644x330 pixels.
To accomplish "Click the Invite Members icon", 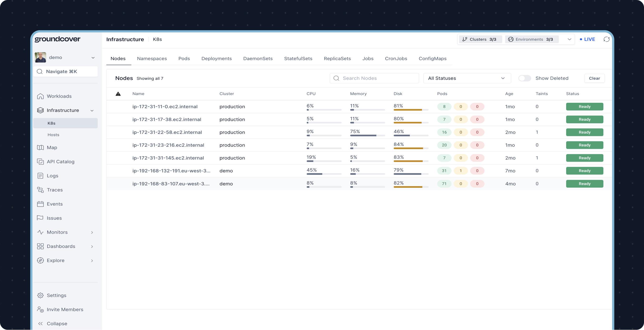I will 40,309.
